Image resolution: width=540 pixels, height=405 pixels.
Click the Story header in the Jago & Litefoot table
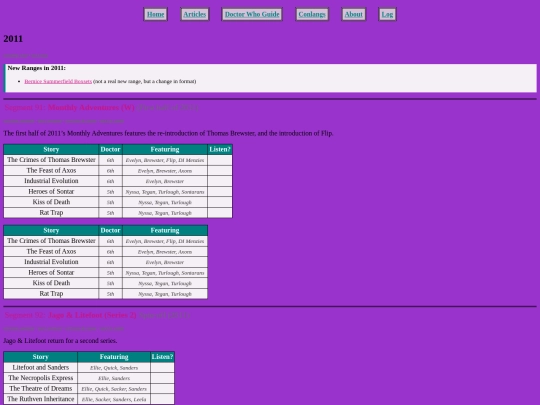[x=40, y=357]
